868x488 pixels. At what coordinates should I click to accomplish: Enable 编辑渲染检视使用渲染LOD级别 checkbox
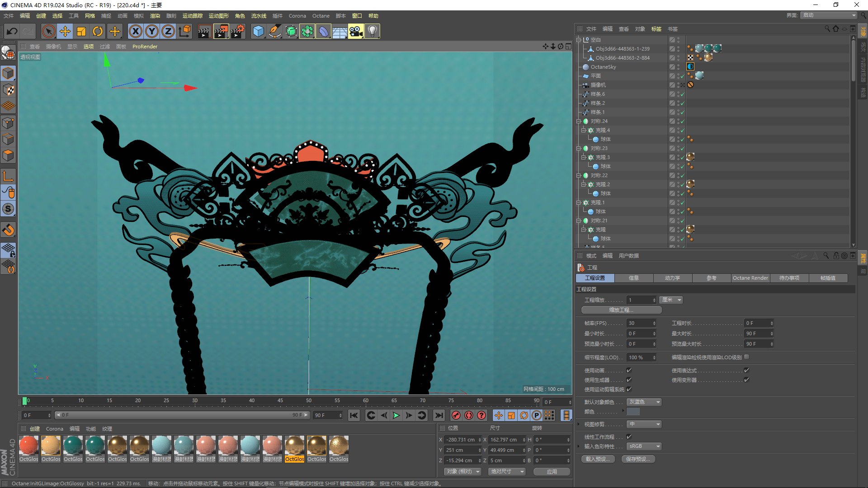(x=746, y=357)
